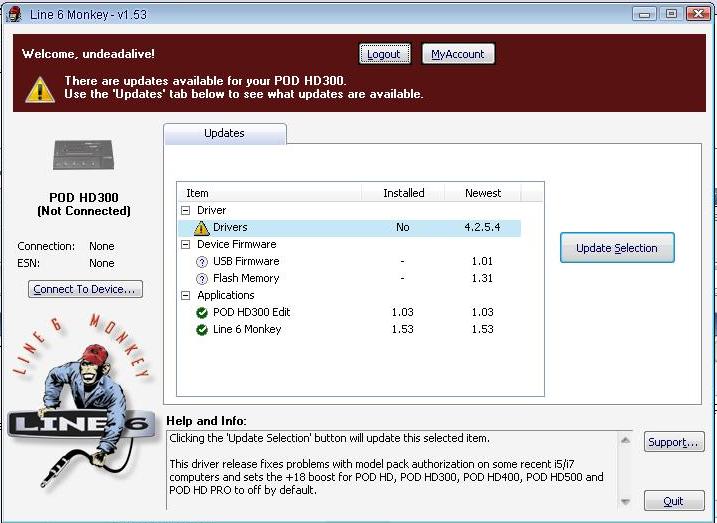Click the Newest column header
717x523 pixels.
click(483, 193)
